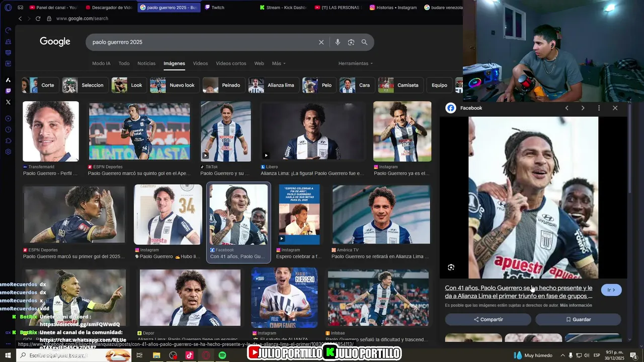Screen dimensions: 644x362
Task: Open the X (Twitter) icon in Opera sidebar
Action: click(8, 102)
